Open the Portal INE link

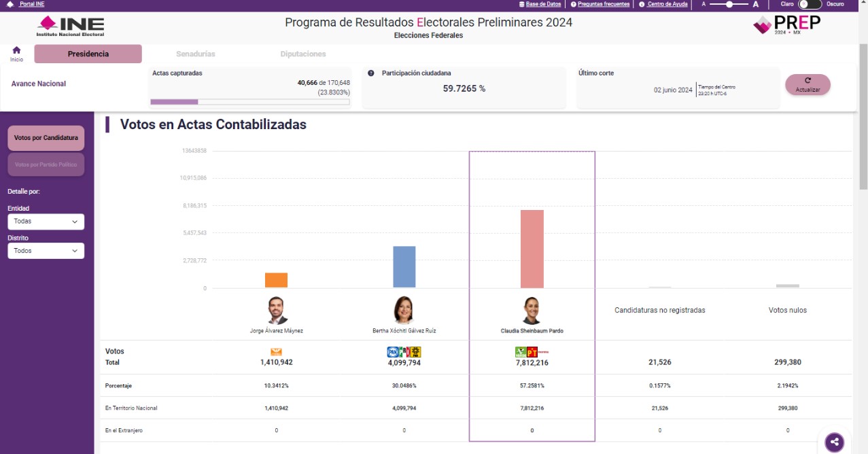(31, 4)
